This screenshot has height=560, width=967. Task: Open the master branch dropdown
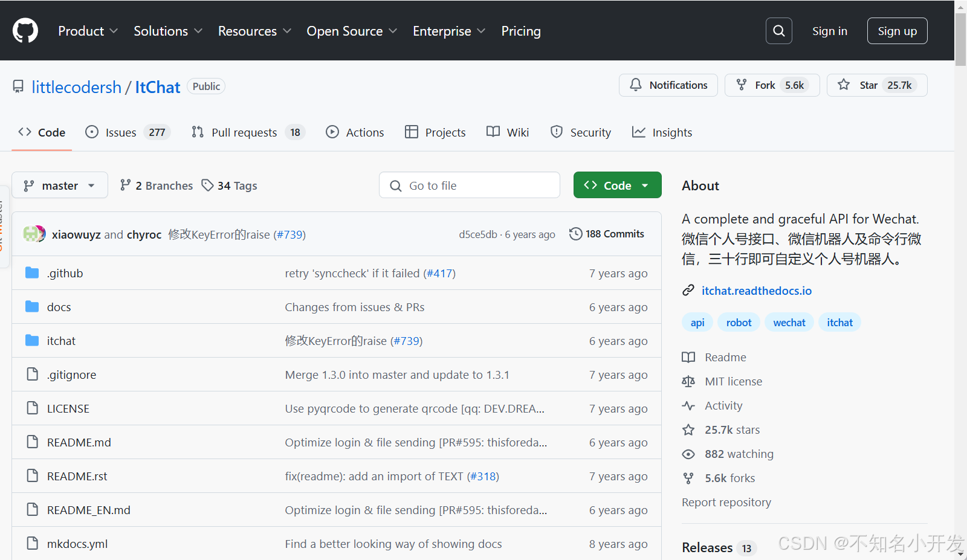(60, 185)
